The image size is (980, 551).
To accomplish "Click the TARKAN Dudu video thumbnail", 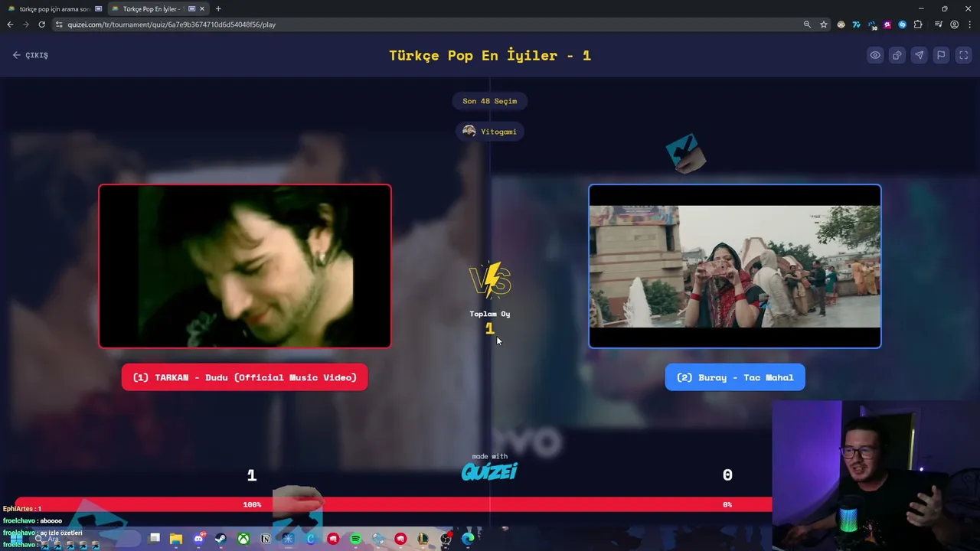I will click(x=245, y=266).
